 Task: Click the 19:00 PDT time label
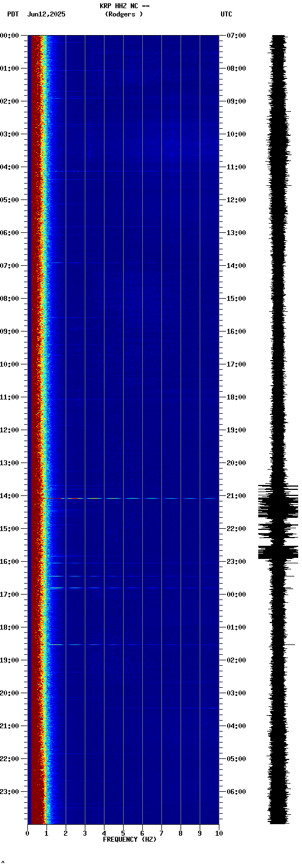point(9,660)
